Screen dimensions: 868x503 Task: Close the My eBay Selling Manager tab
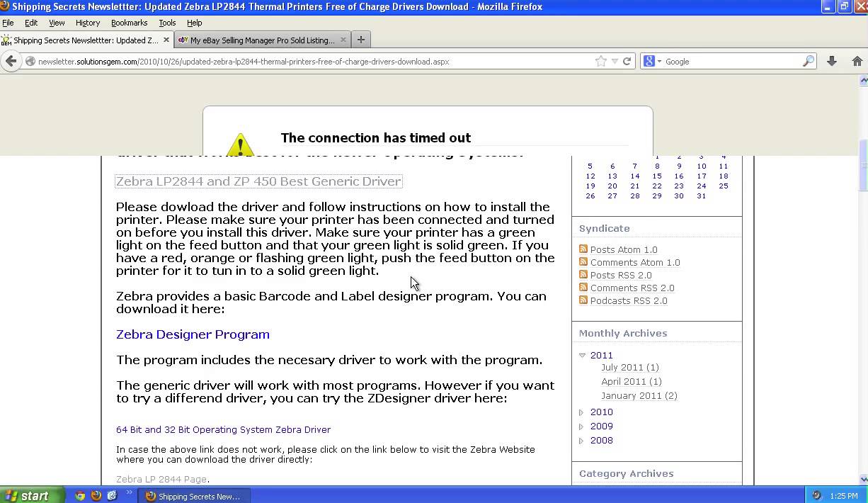pyautogui.click(x=343, y=40)
